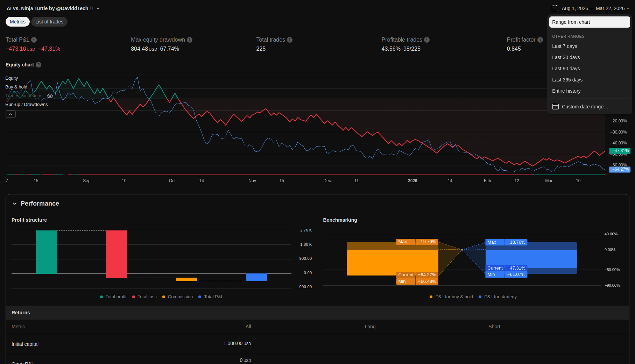Click the Profitable trades info icon
The image size is (635, 364).
pyautogui.click(x=427, y=40)
